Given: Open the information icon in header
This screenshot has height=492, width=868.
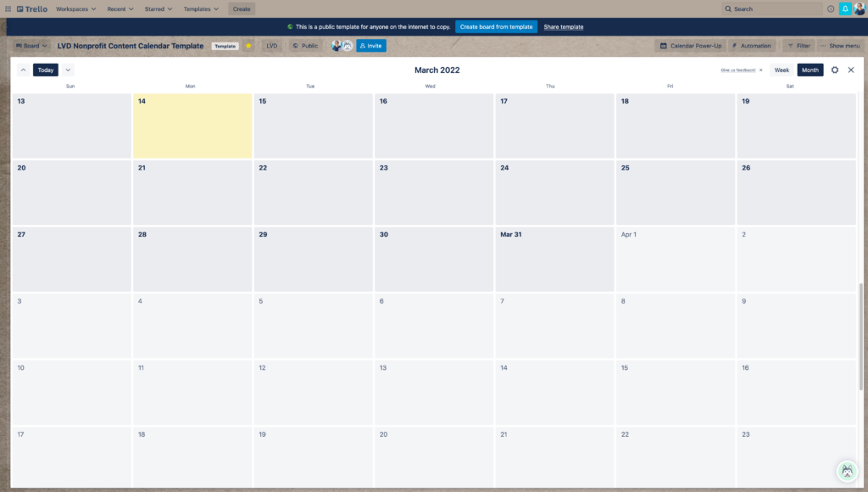Looking at the screenshot, I should tap(831, 8).
